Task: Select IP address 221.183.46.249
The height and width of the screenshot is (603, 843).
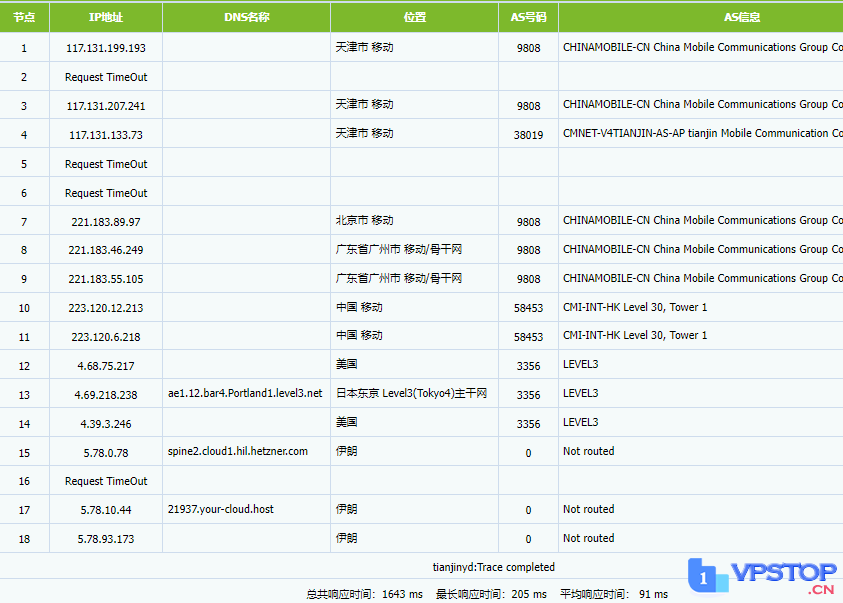Action: coord(106,250)
